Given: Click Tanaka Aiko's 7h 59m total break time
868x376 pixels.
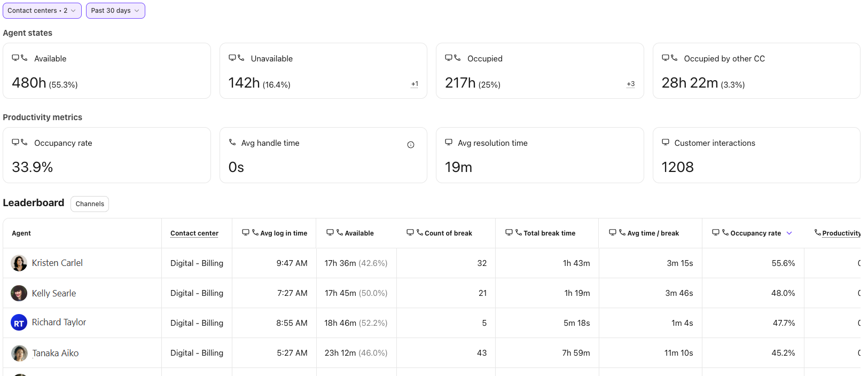Looking at the screenshot, I should (x=576, y=353).
